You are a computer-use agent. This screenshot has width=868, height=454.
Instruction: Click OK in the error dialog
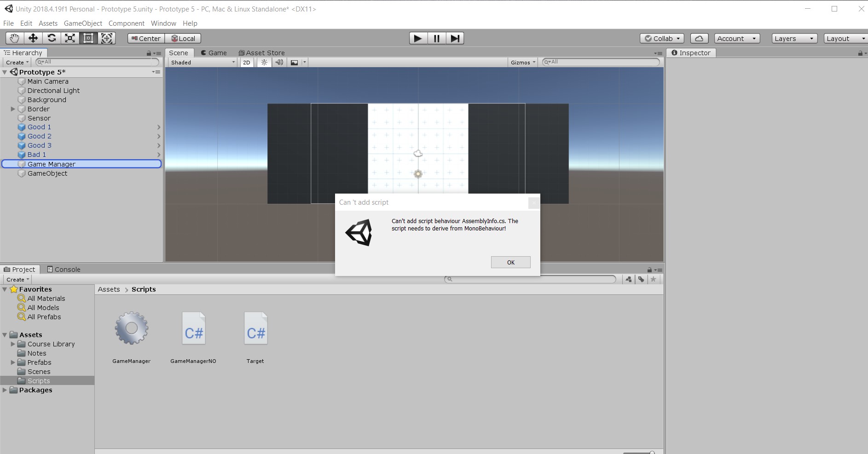(510, 262)
